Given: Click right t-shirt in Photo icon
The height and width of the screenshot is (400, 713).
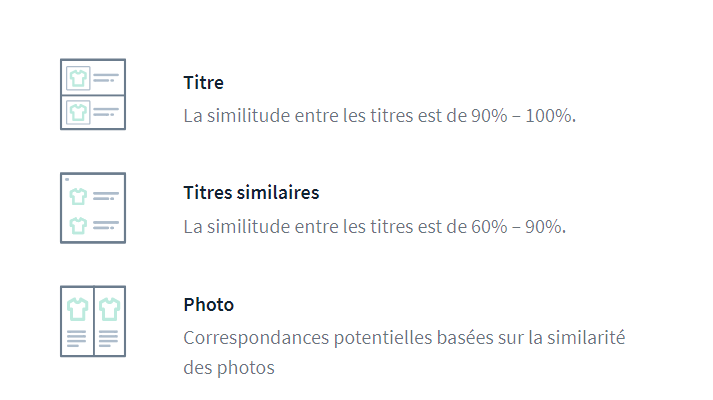Looking at the screenshot, I should tap(109, 309).
